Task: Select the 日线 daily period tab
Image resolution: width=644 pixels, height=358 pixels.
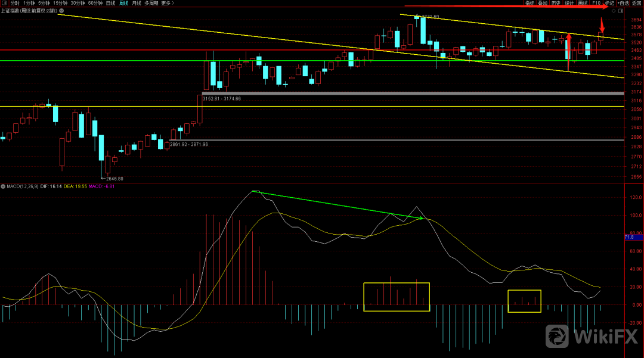Action: pos(110,4)
